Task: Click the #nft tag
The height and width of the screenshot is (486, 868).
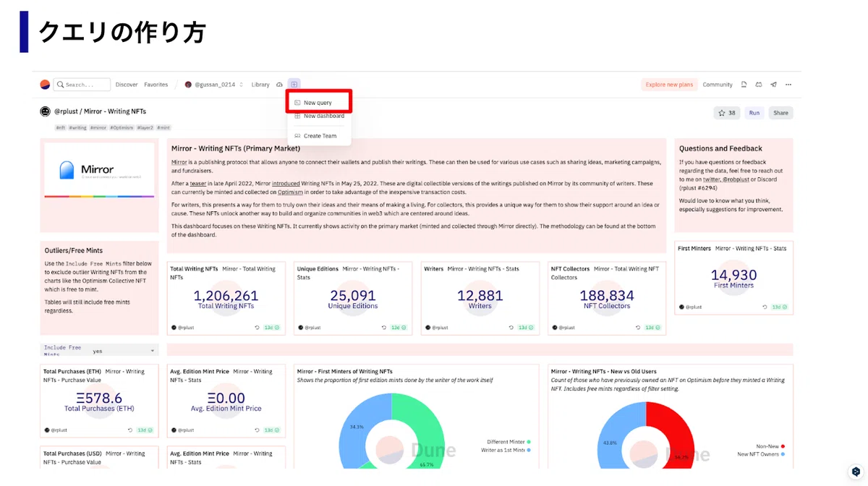Action: pos(62,127)
